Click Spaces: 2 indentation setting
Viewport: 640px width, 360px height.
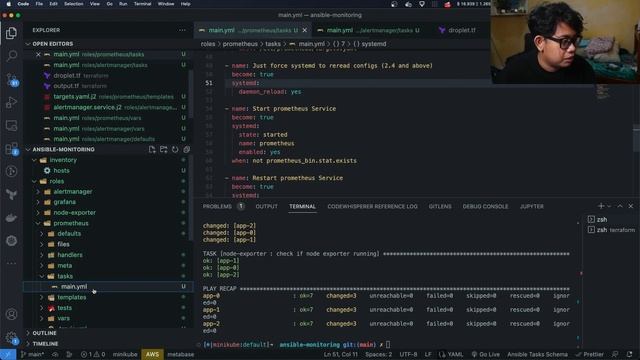click(x=378, y=354)
